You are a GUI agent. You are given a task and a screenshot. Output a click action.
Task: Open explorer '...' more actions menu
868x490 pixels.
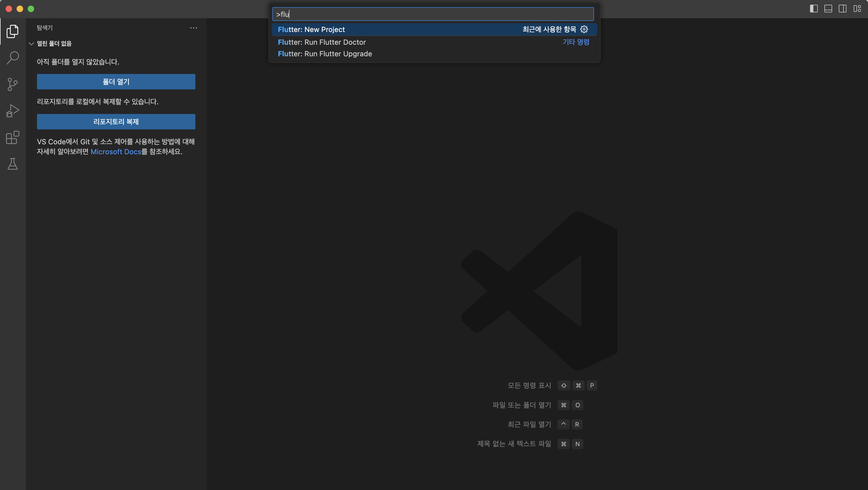coord(193,28)
